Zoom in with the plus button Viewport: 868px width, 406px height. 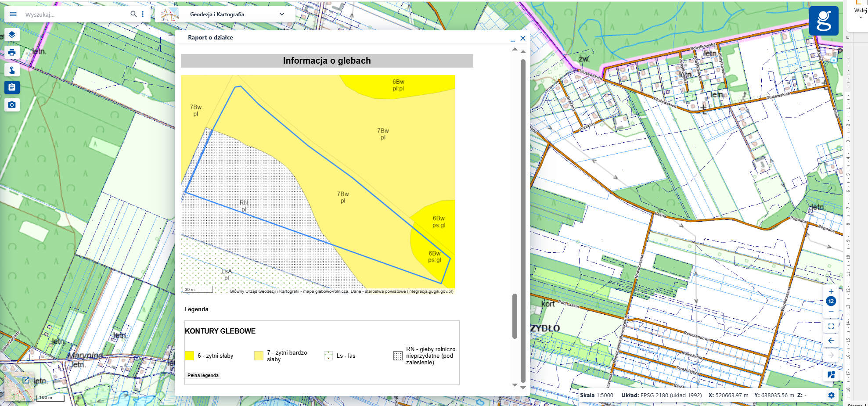click(831, 291)
